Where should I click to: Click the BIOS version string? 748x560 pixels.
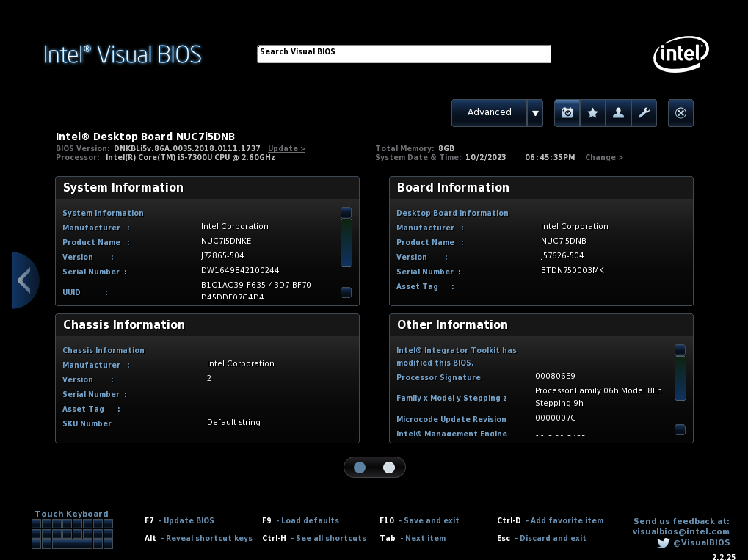pos(187,148)
